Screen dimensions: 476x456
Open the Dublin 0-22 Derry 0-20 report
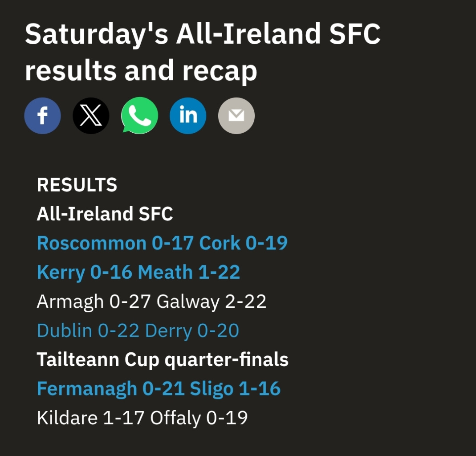[138, 330]
